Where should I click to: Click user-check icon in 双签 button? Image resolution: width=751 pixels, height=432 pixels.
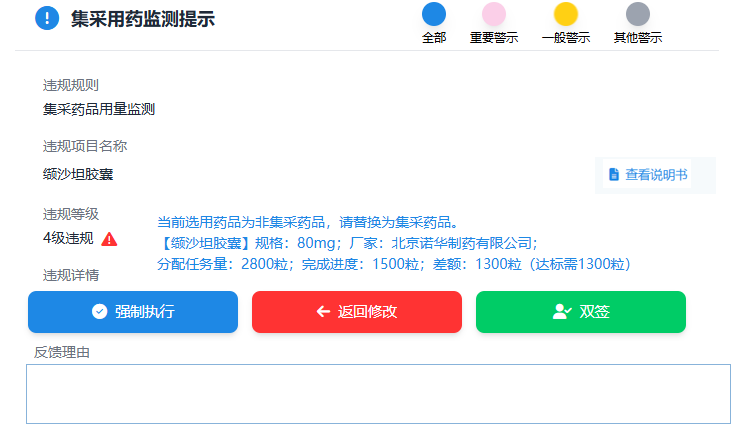[x=561, y=312]
